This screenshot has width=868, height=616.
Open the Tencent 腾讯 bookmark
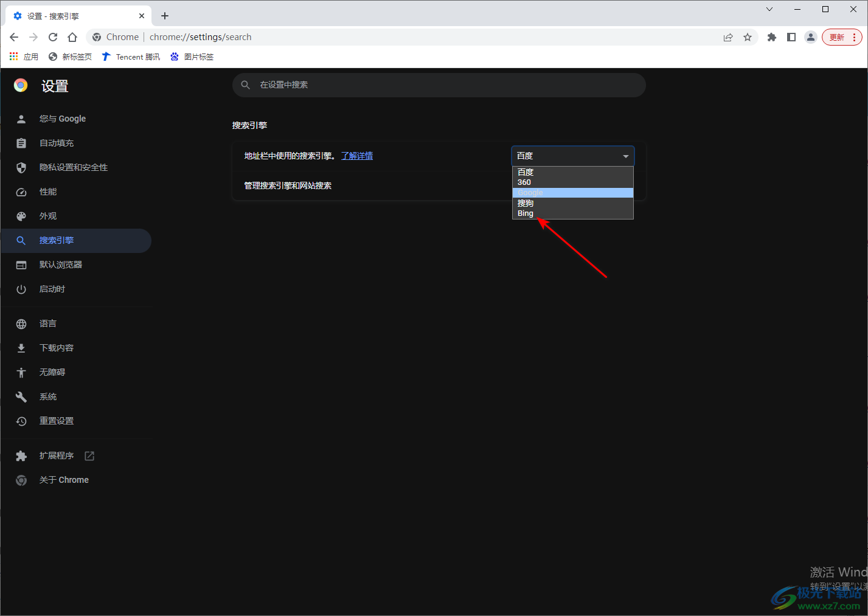131,57
